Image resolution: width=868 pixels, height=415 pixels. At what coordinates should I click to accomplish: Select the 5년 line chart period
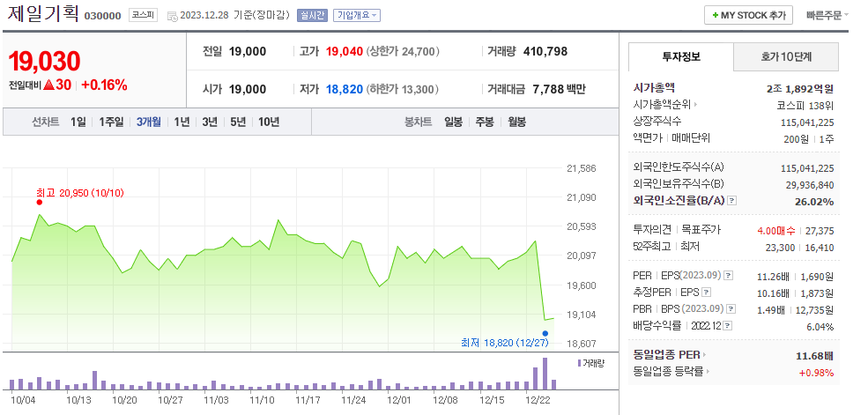pyautogui.click(x=238, y=122)
